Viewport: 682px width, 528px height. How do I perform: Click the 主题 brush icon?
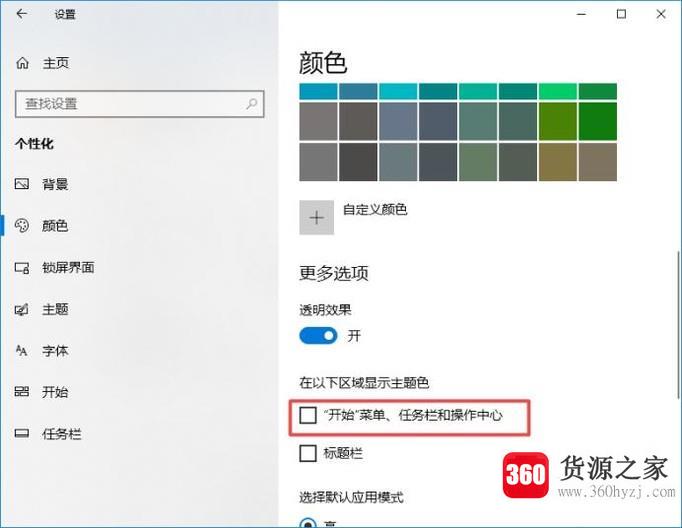tap(22, 309)
